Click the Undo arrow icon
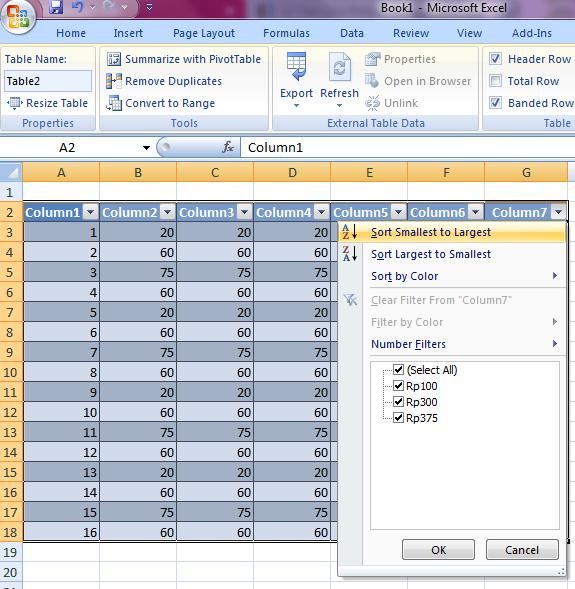Viewport: 575px width, 589px height. (x=77, y=7)
